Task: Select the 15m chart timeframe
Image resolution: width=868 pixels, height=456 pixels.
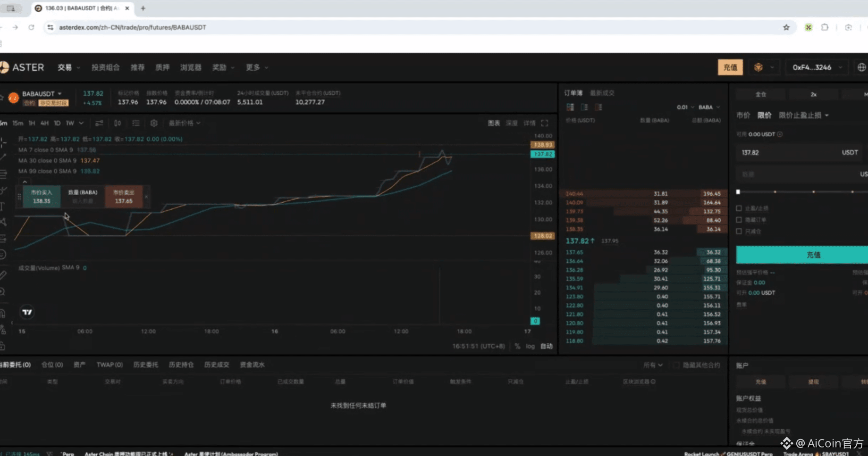Action: point(18,123)
